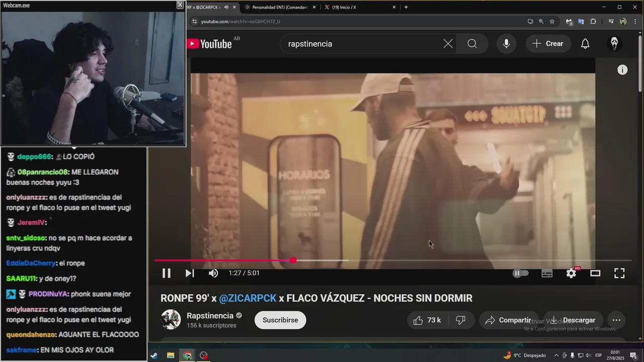Open Chrome from the taskbar
Screen dimensions: 644x362
pos(187,355)
